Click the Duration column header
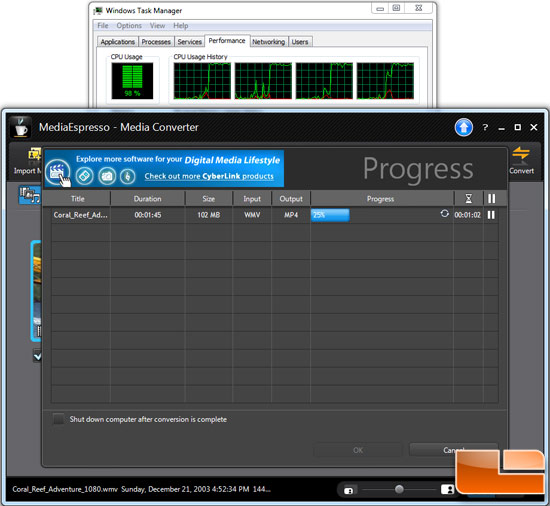 148,199
